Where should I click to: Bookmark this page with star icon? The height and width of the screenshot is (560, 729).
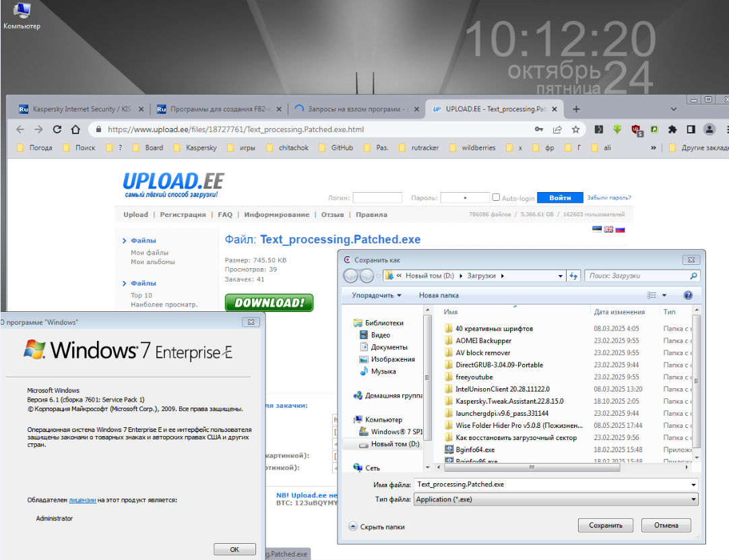pos(575,129)
